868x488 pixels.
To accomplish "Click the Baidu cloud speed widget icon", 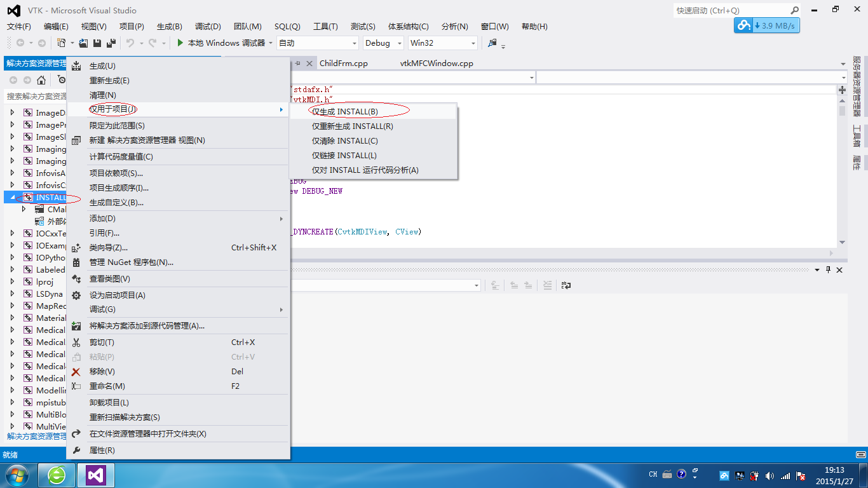I will [743, 25].
